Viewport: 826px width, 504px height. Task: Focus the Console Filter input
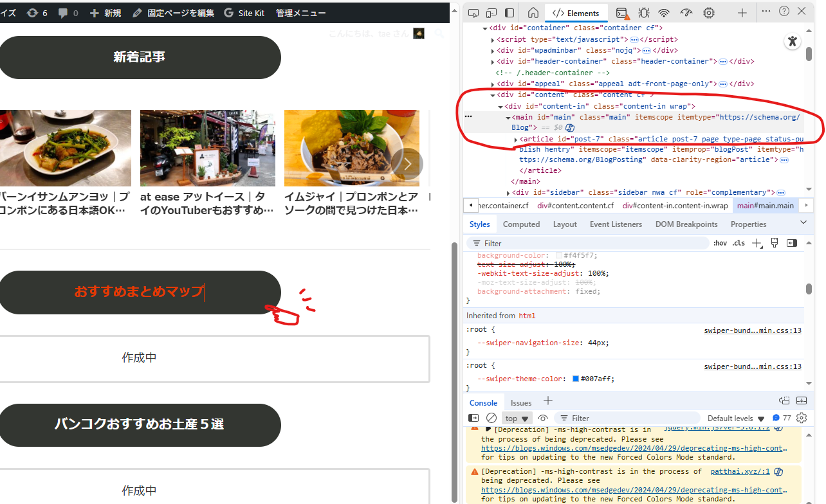pyautogui.click(x=627, y=418)
